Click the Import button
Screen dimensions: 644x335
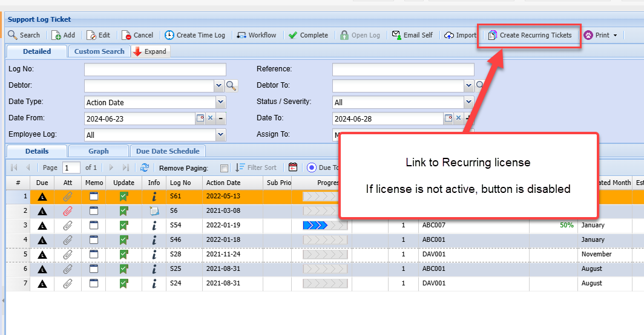click(x=461, y=35)
